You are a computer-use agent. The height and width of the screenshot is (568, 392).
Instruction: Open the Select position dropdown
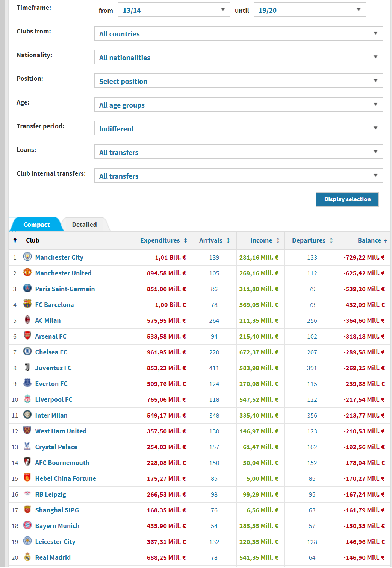click(239, 81)
